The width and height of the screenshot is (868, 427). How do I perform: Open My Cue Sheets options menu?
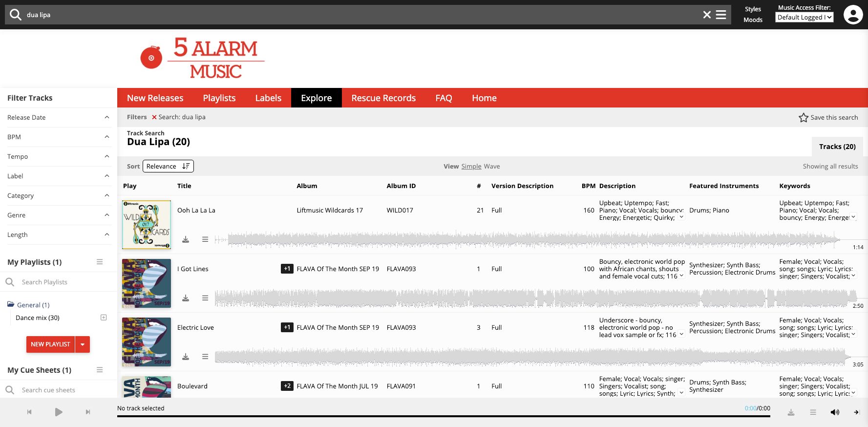pyautogui.click(x=100, y=370)
